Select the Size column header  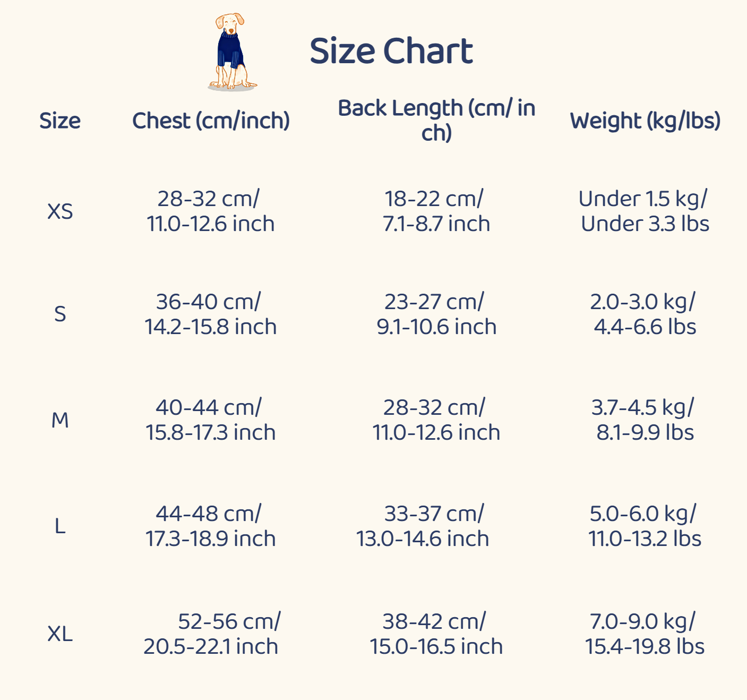60,121
